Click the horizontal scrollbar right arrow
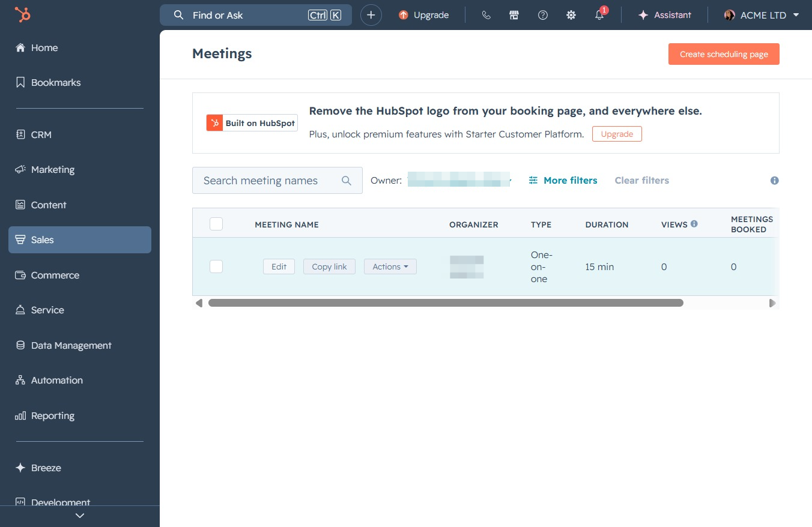This screenshot has height=527, width=812. 772,303
